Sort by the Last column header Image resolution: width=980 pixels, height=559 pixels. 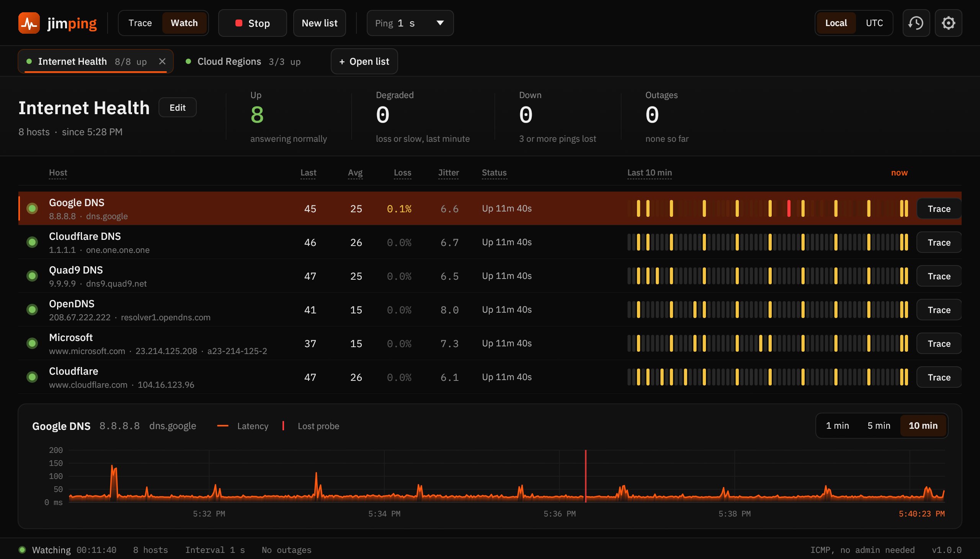(309, 173)
